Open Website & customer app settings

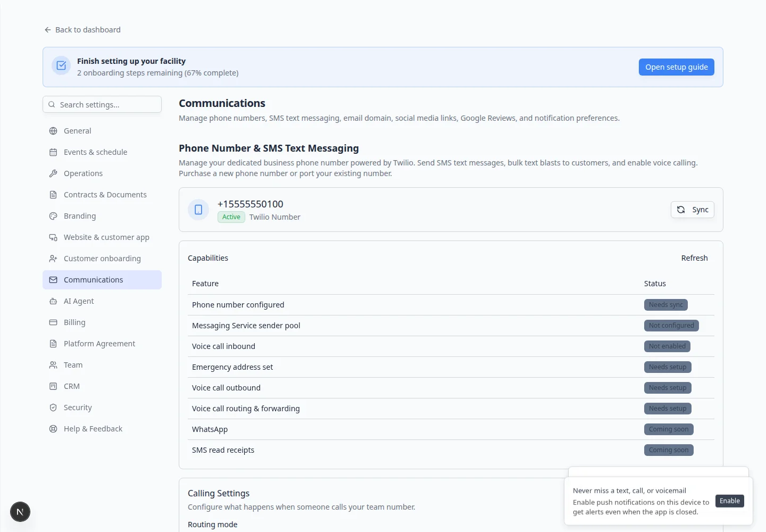[x=102, y=237]
